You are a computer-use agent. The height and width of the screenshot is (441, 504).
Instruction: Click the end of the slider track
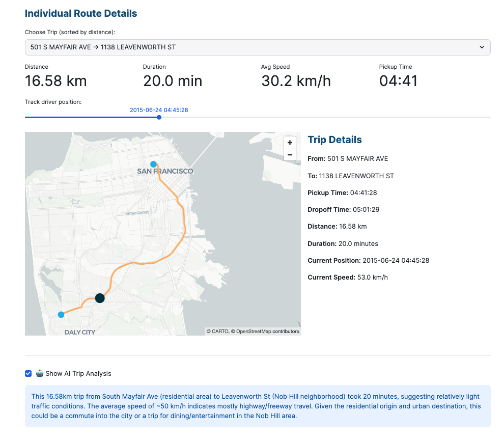(489, 117)
